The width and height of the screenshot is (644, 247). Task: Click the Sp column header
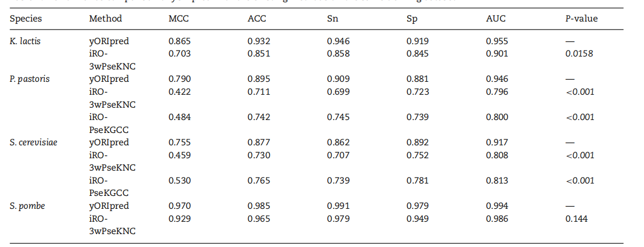coord(413,18)
